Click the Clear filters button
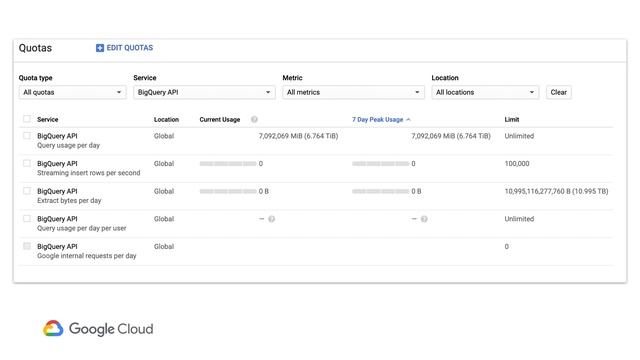Image resolution: width=640 pixels, height=360 pixels. [558, 92]
